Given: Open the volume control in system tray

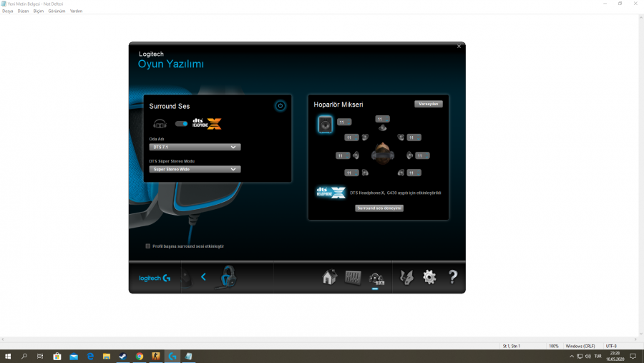Looking at the screenshot, I should pos(588,357).
